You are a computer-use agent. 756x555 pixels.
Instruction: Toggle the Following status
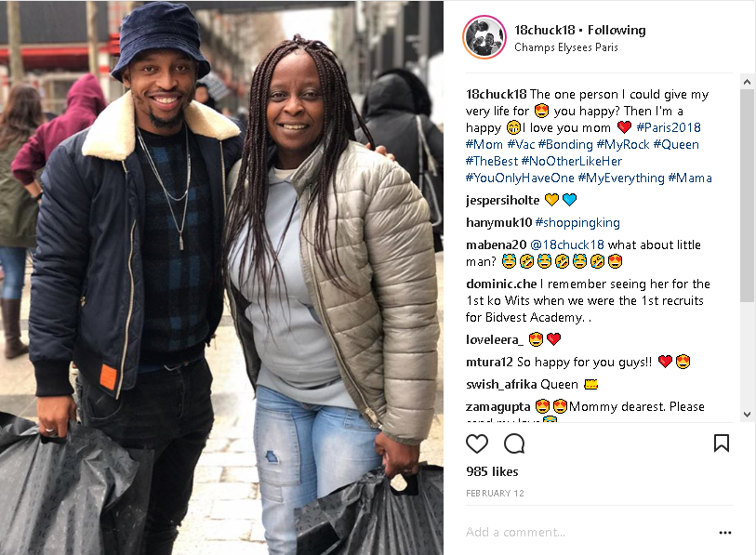617,30
